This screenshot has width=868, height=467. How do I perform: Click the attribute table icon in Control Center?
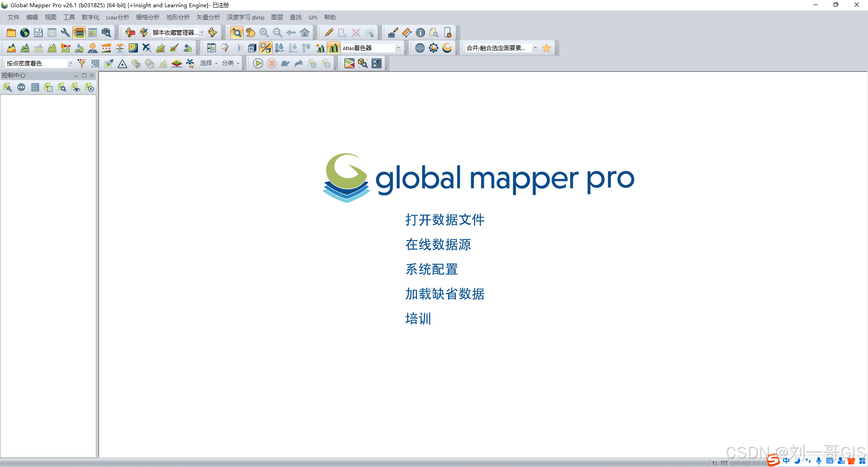(x=35, y=87)
